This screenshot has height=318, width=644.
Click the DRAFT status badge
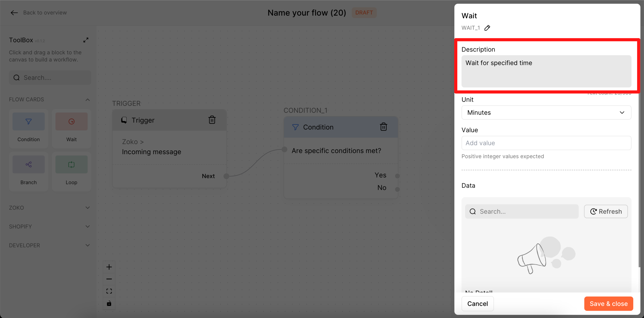pos(364,13)
